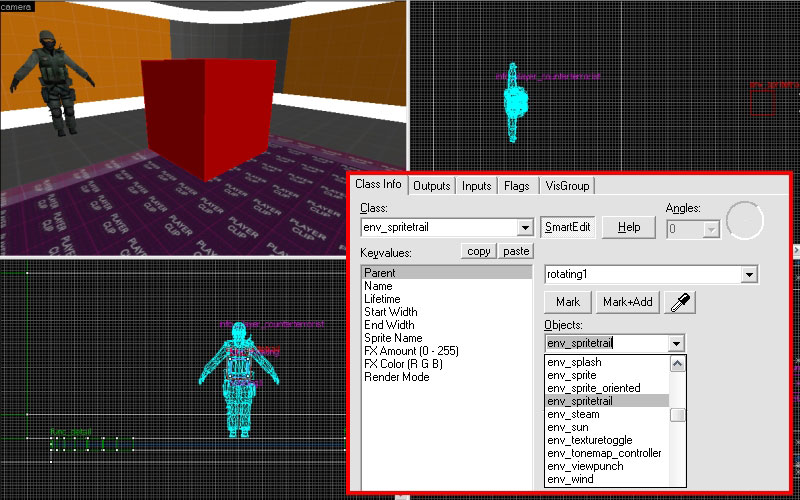Click the Objects text field env_spritetrail
Screen dimensions: 800x500
pyautogui.click(x=607, y=343)
